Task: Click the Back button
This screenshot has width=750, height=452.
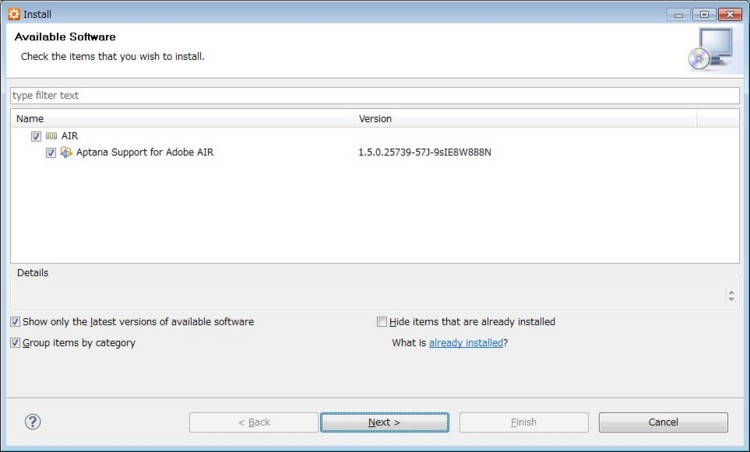Action: (254, 422)
